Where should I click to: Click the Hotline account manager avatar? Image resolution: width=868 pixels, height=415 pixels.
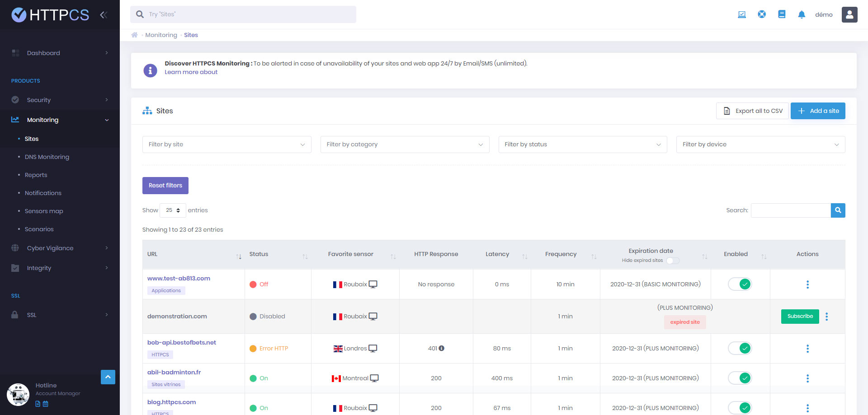[x=18, y=395]
